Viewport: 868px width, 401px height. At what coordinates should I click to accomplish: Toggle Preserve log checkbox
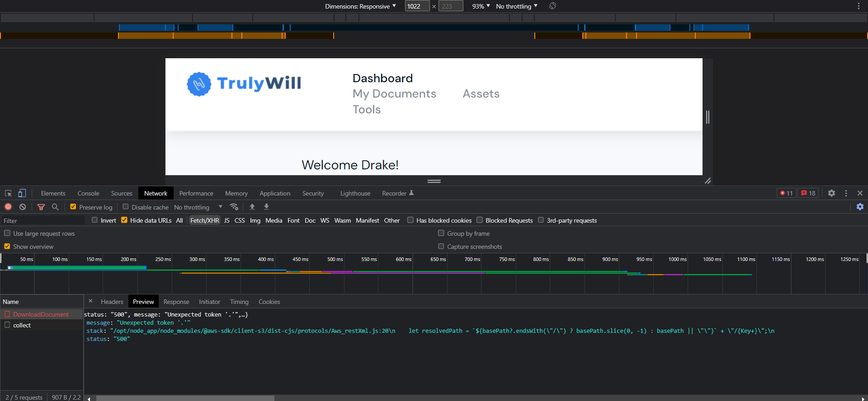pyautogui.click(x=73, y=207)
